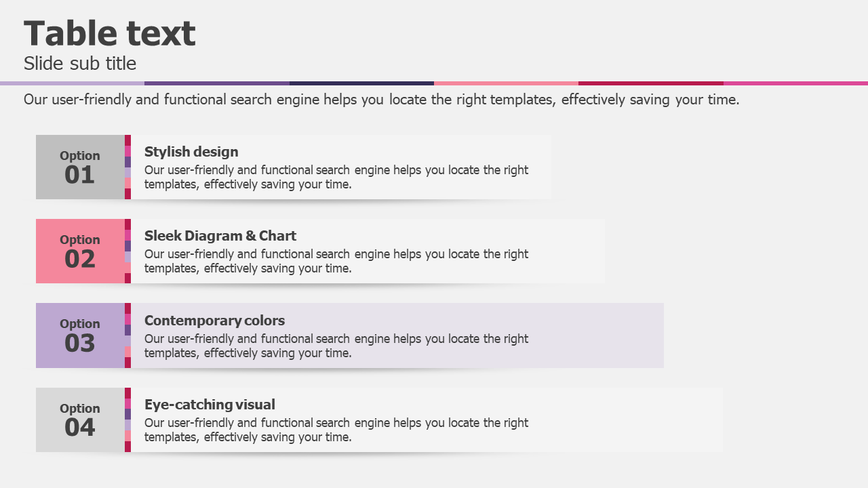
Task: Click the intro paragraph below the color bar
Action: coord(381,100)
